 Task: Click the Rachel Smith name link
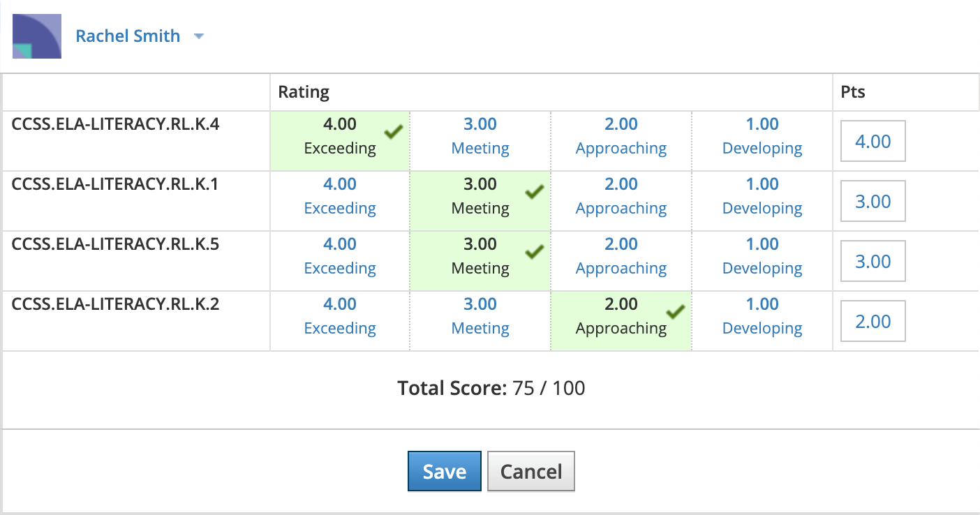(128, 36)
